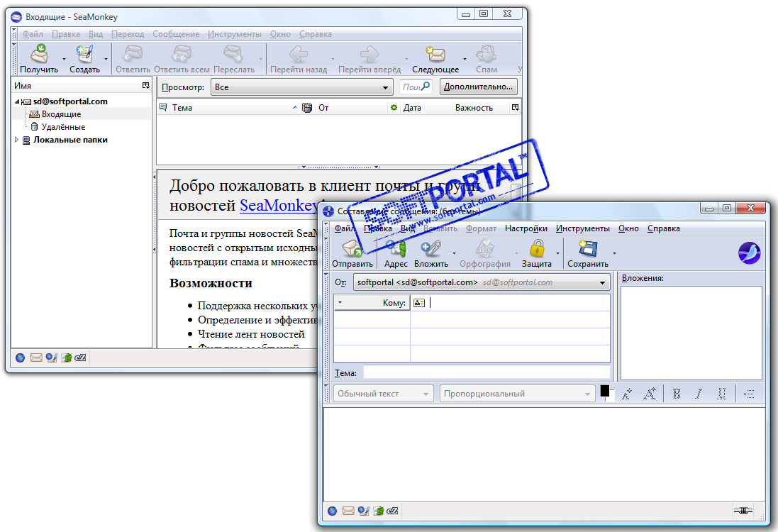Open the Справка menu in compose window
The width and height of the screenshot is (778, 532).
[x=663, y=228]
